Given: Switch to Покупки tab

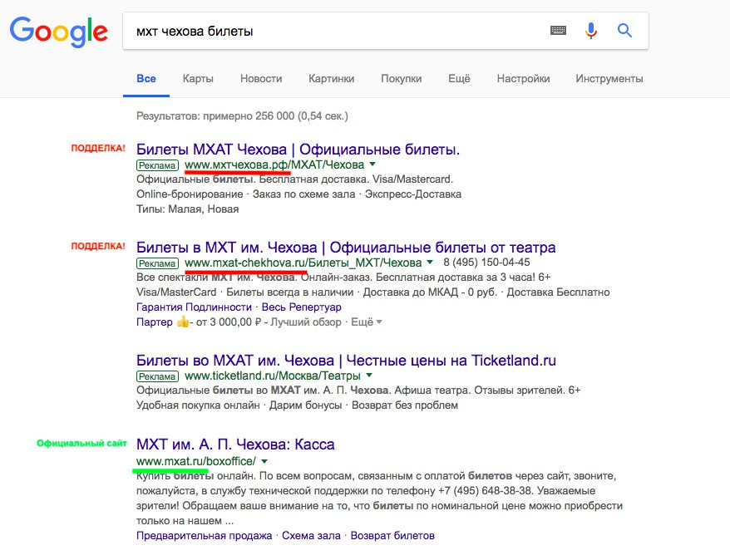Looking at the screenshot, I should (402, 79).
